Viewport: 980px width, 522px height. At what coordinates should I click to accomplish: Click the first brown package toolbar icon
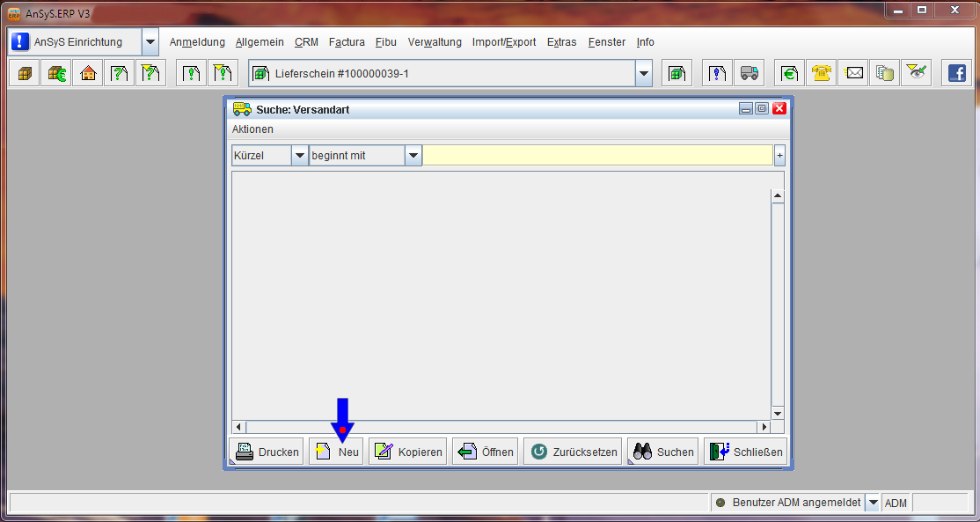(x=25, y=74)
